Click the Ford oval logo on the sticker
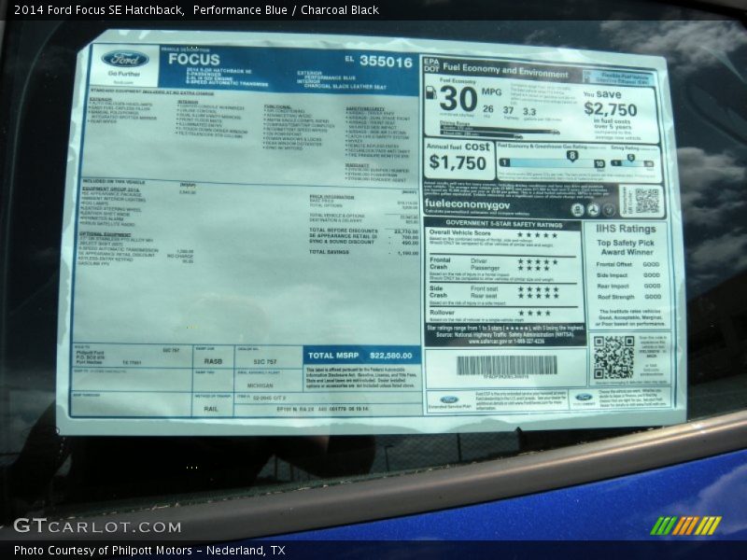 tap(124, 60)
